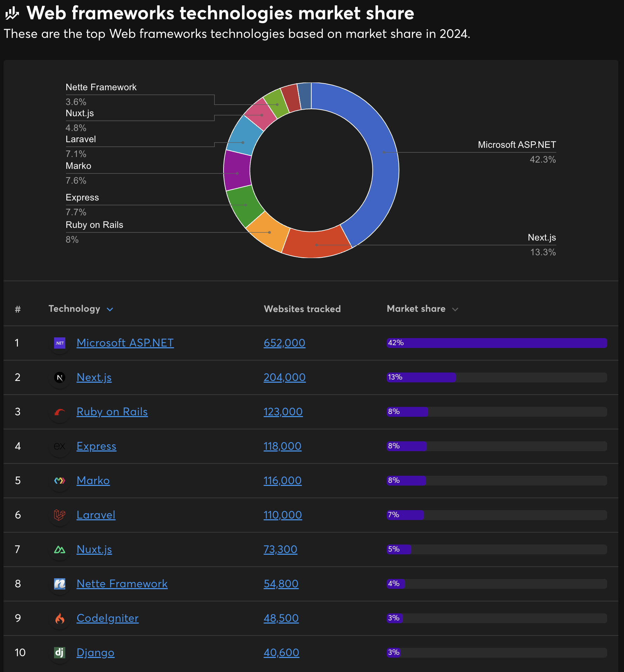624x672 pixels.
Task: Open the 118,000 websites tracked link
Action: [283, 446]
